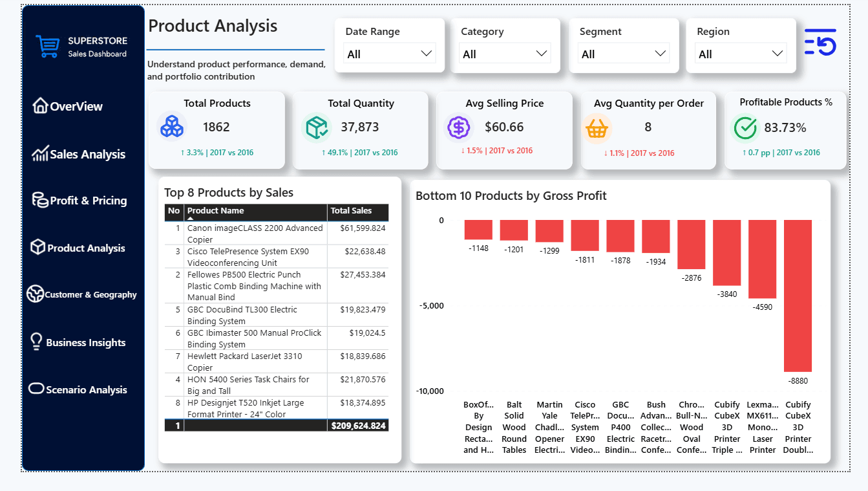Click the Fellowes PB500 Electric Punch row

coord(277,286)
